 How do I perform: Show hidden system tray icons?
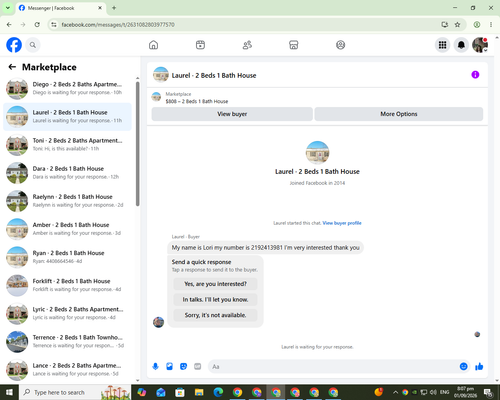pos(395,392)
